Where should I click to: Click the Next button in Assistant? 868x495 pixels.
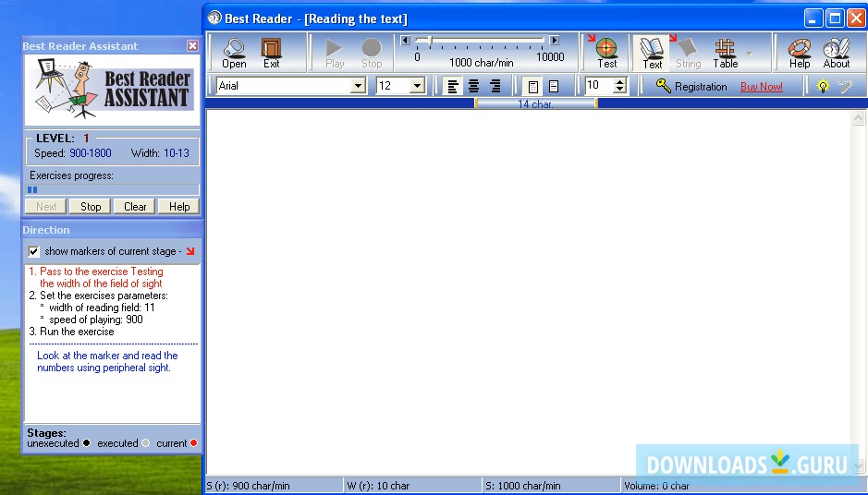tap(46, 206)
